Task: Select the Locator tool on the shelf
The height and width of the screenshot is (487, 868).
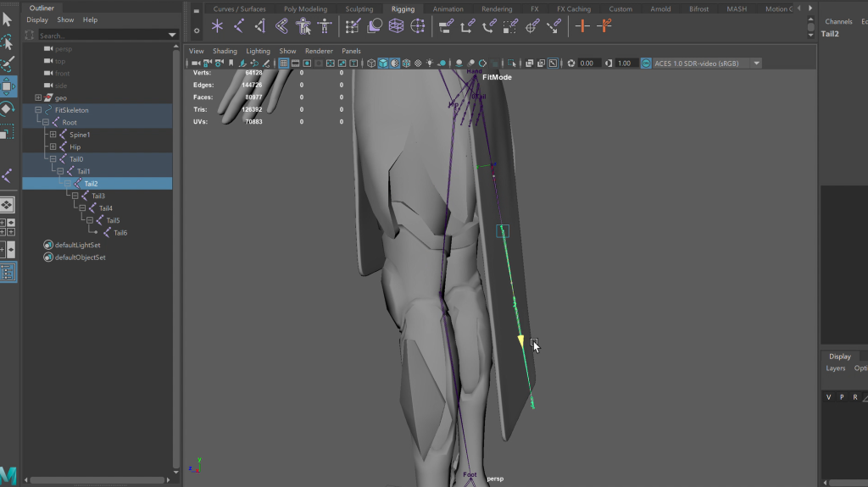Action: [217, 26]
